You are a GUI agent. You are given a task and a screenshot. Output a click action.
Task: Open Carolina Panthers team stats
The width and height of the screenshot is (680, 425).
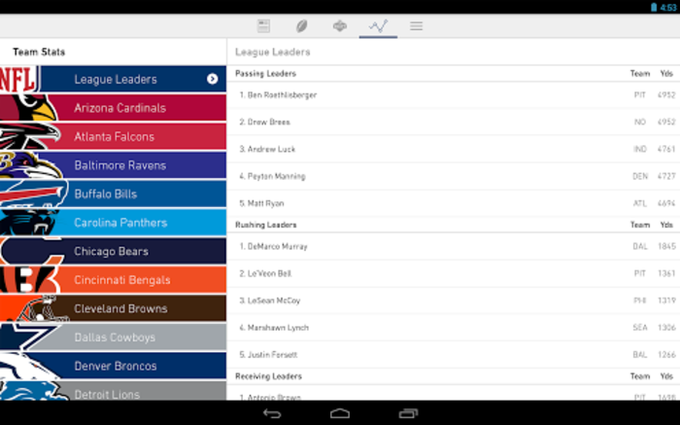[x=113, y=222]
